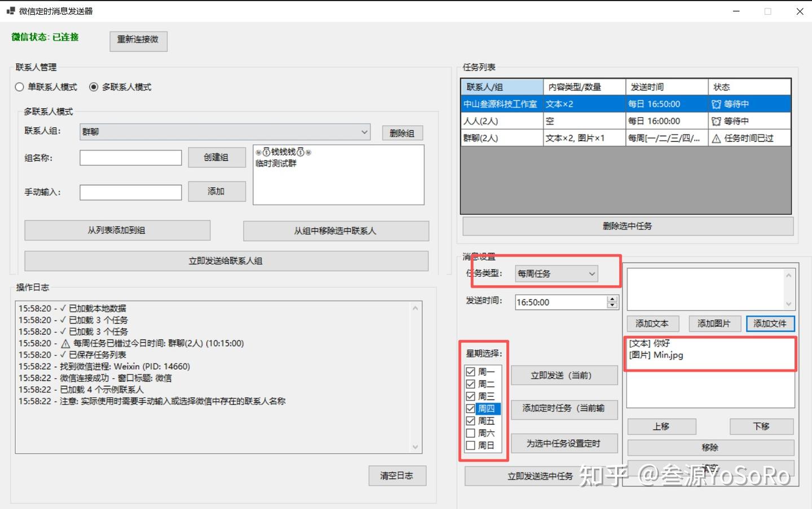Click 内容类型/数量 column header
Image resolution: width=812 pixels, height=509 pixels.
585,87
